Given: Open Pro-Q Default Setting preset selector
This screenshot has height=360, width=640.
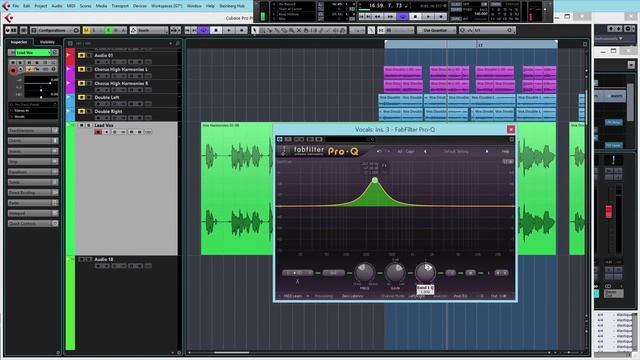Looking at the screenshot, I should 456,151.
